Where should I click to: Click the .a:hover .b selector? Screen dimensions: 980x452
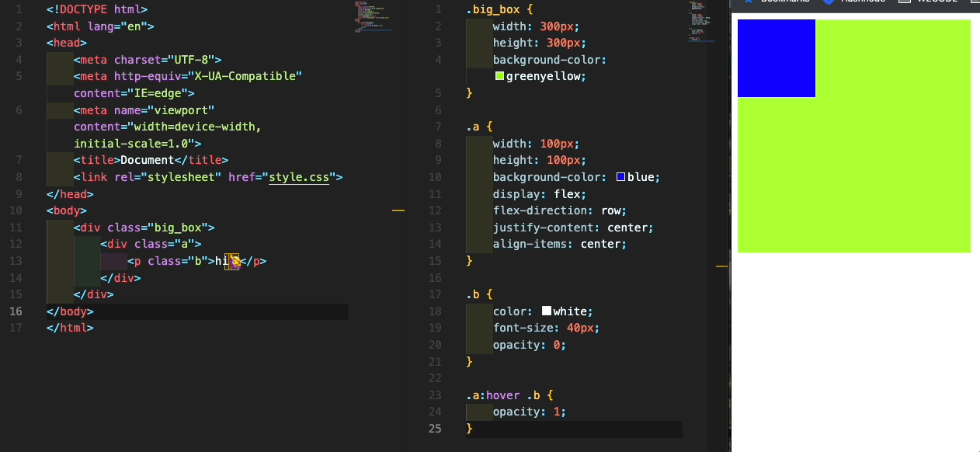tap(502, 395)
